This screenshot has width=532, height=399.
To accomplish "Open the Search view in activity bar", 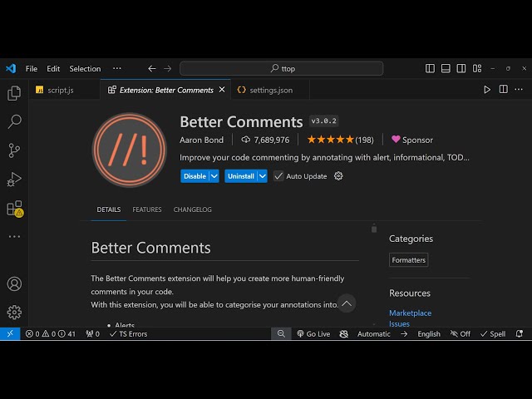I will click(14, 122).
